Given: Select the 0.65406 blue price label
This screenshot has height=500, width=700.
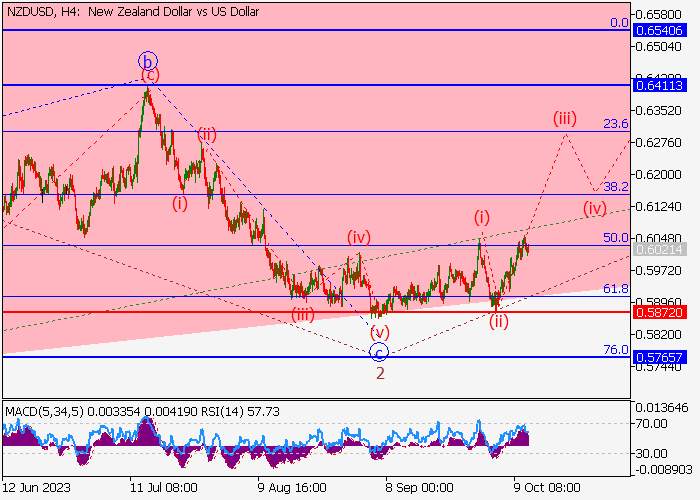Looking at the screenshot, I should coord(659,30).
